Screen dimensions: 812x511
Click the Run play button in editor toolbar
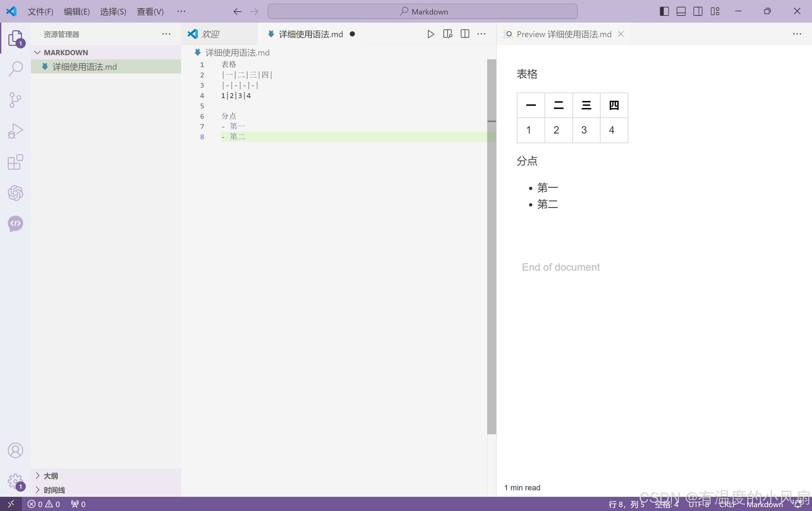tap(430, 34)
